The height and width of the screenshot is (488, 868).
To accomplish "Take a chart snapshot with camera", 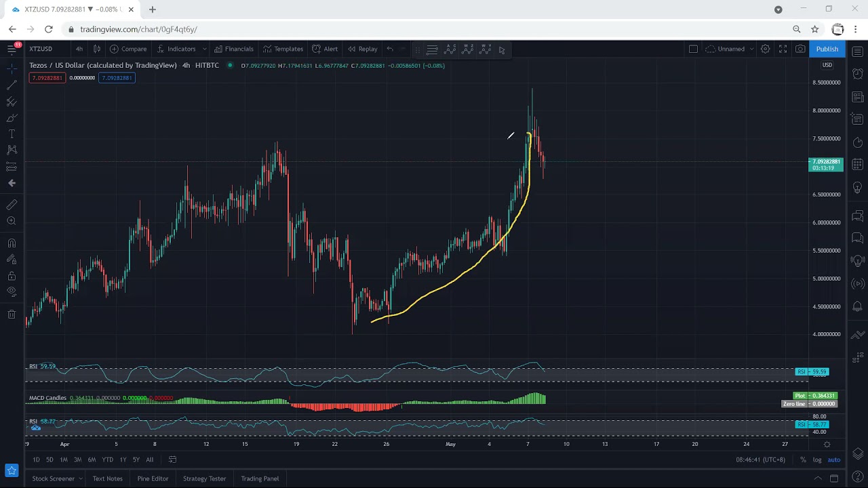I will click(x=800, y=49).
